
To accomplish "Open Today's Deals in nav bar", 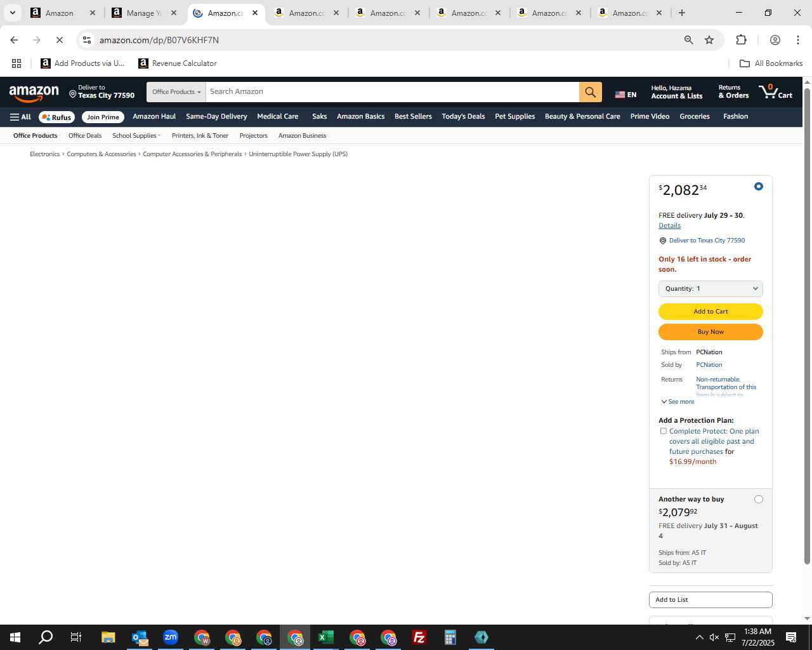I will 463,117.
